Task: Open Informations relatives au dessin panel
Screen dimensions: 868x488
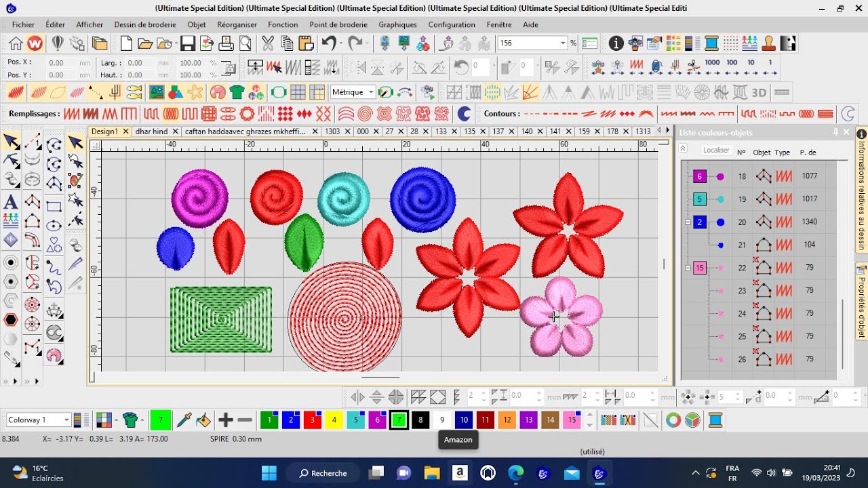Action: [862, 190]
